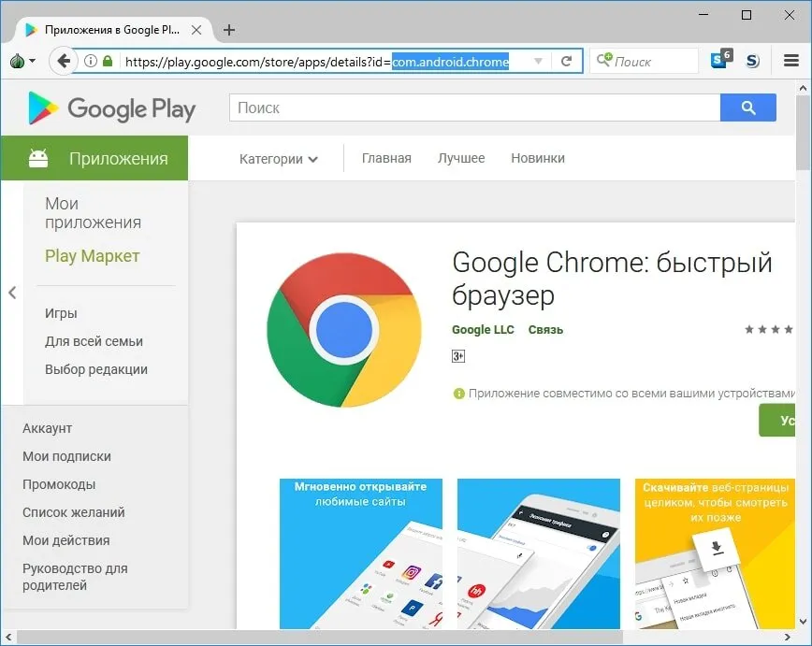Open Мои приложения in sidebar
812x646 pixels.
[93, 213]
